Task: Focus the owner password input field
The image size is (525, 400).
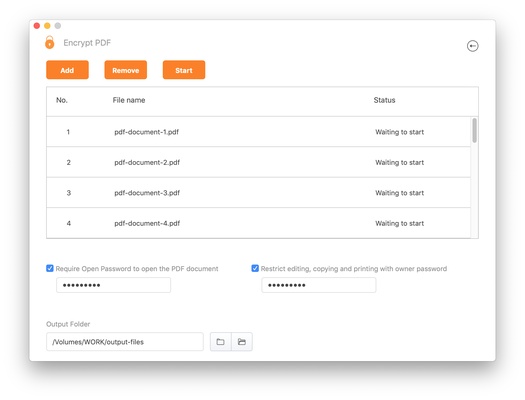Action: click(319, 285)
